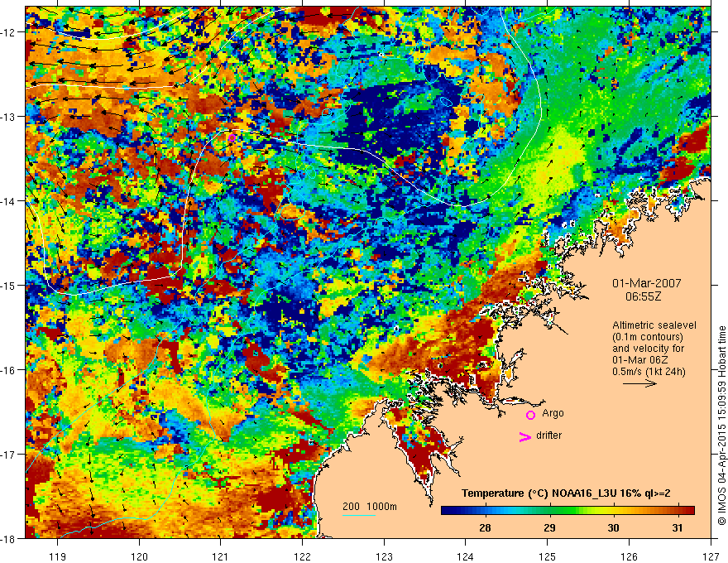This screenshot has width=728, height=563.
Task: Click the 30 tick on the temperature scale
Action: pyautogui.click(x=613, y=527)
